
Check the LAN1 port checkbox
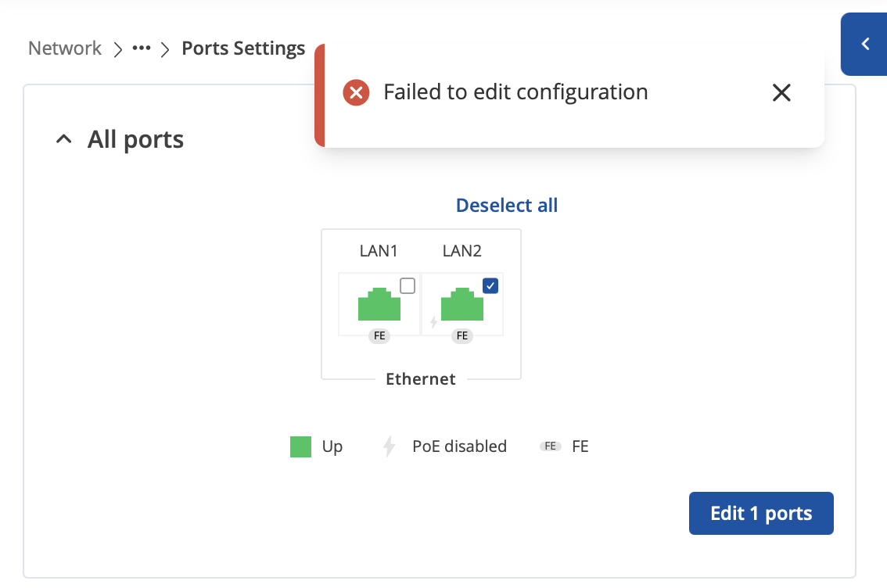408,286
